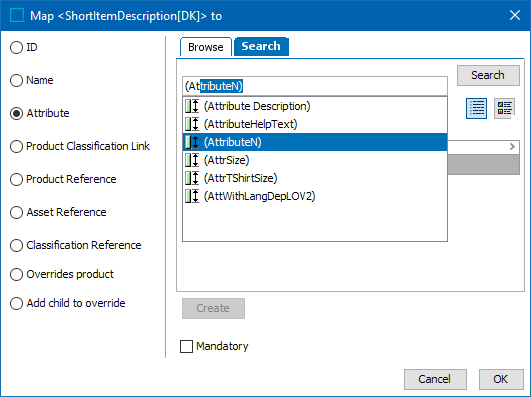Click the Search button
This screenshot has width=531, height=397.
pos(488,75)
